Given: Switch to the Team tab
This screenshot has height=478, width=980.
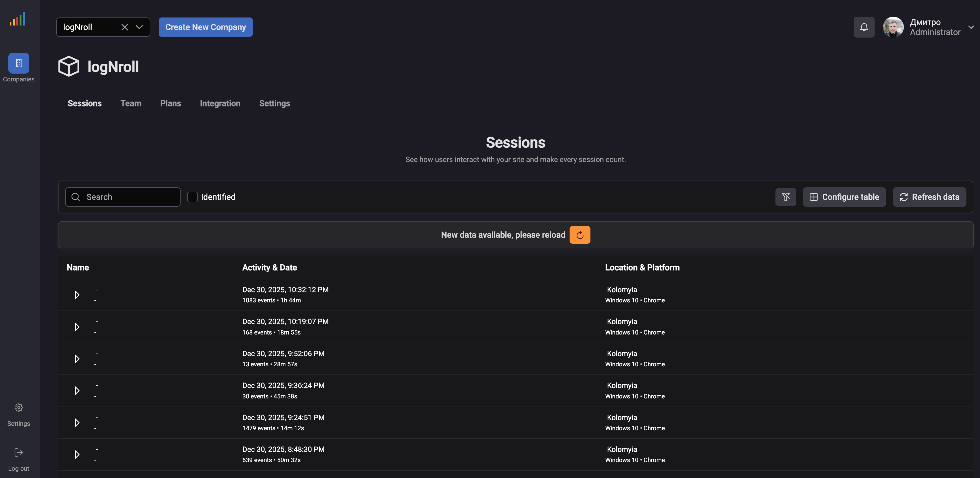Looking at the screenshot, I should pos(130,104).
